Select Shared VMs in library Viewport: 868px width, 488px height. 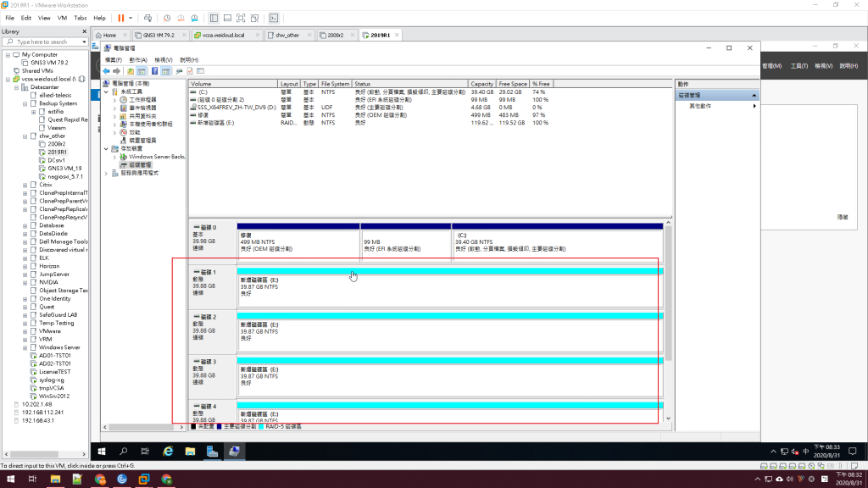[x=37, y=71]
